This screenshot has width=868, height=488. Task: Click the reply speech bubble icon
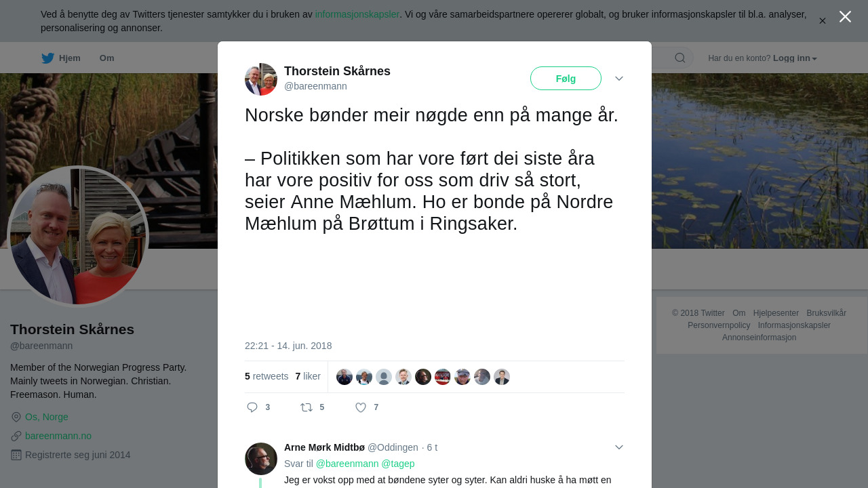pos(252,407)
